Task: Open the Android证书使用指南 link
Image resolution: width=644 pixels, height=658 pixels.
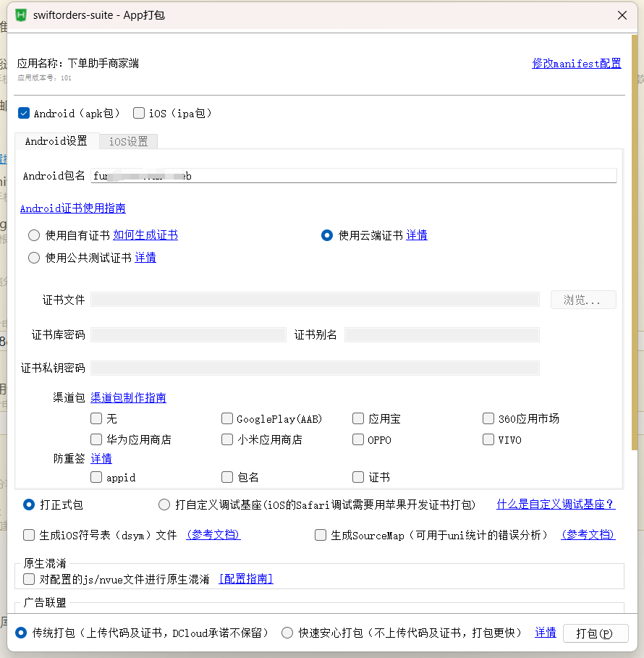Action: [x=72, y=208]
